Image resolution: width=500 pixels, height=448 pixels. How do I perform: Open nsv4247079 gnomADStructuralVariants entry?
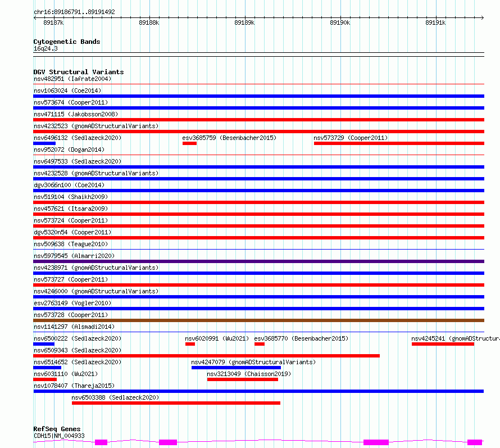[x=253, y=362]
